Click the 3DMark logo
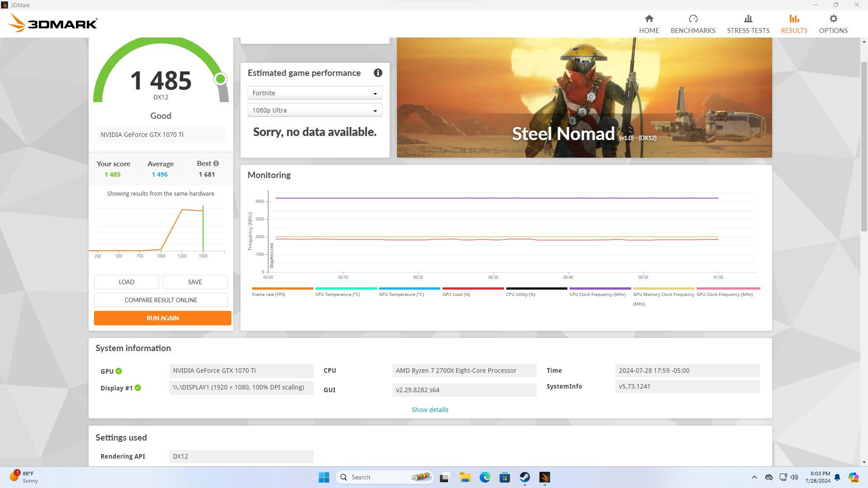The height and width of the screenshot is (488, 868). 52,23
